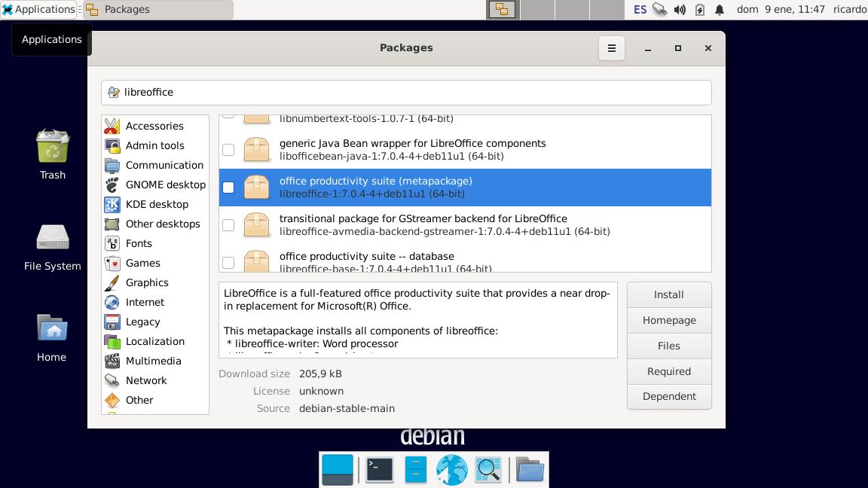Viewport: 868px width, 488px height.
Task: Click the LibreOffice package description text
Action: click(418, 320)
